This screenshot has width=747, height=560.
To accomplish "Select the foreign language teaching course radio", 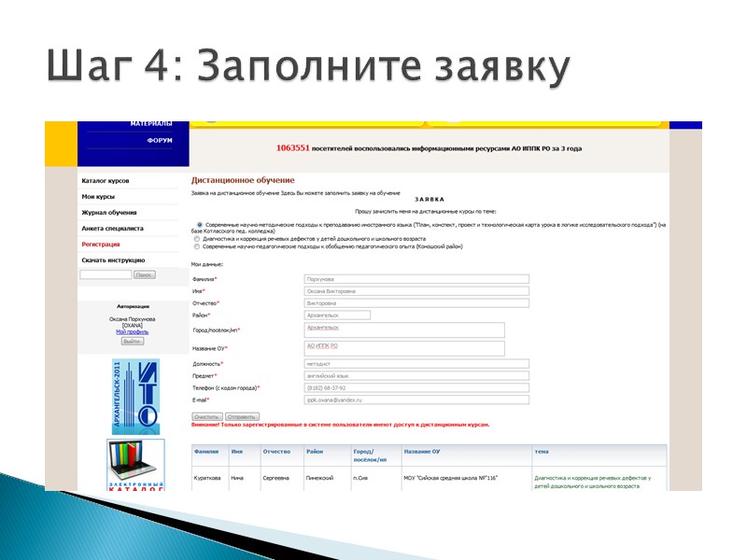I will [199, 225].
